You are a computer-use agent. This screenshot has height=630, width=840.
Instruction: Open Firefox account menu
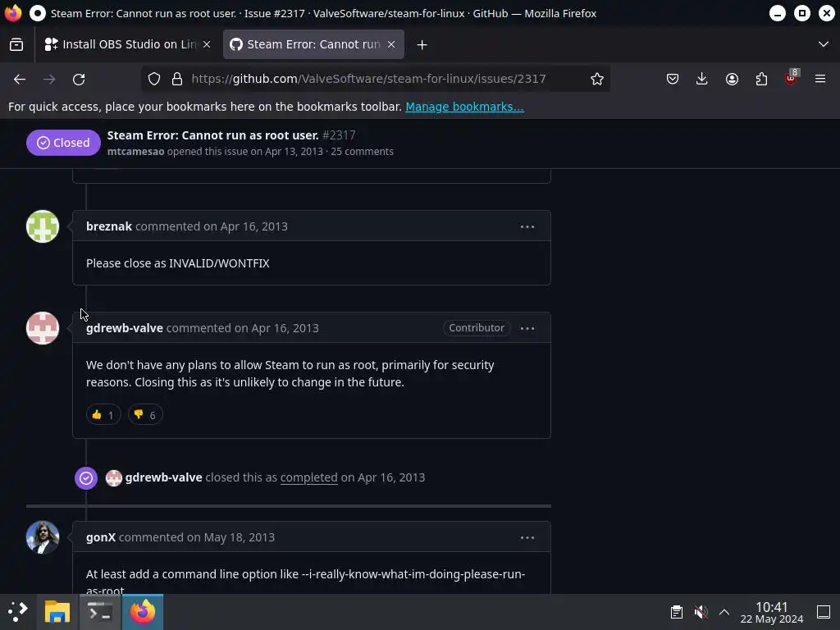point(732,80)
